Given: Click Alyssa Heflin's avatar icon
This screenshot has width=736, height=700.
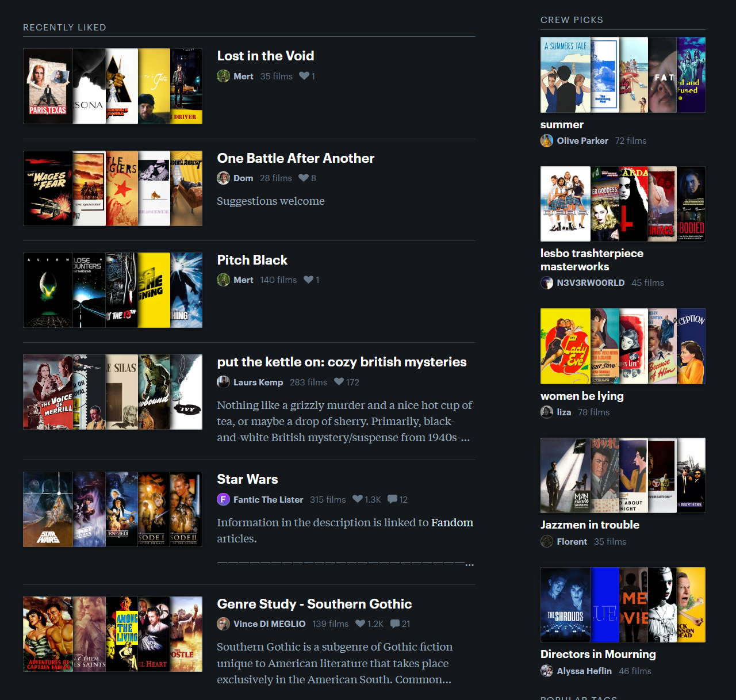Looking at the screenshot, I should pos(547,671).
